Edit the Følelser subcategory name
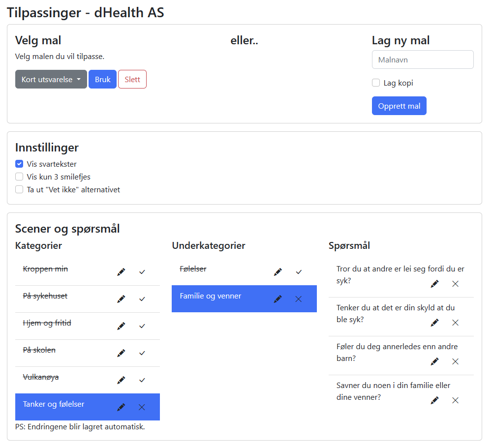This screenshot has width=493, height=448. tap(277, 272)
